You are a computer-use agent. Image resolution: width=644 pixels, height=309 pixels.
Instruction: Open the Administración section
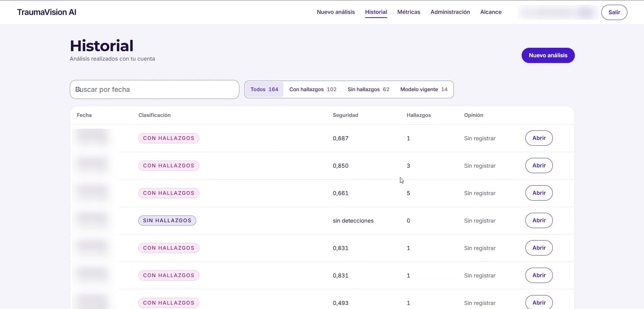tap(450, 12)
